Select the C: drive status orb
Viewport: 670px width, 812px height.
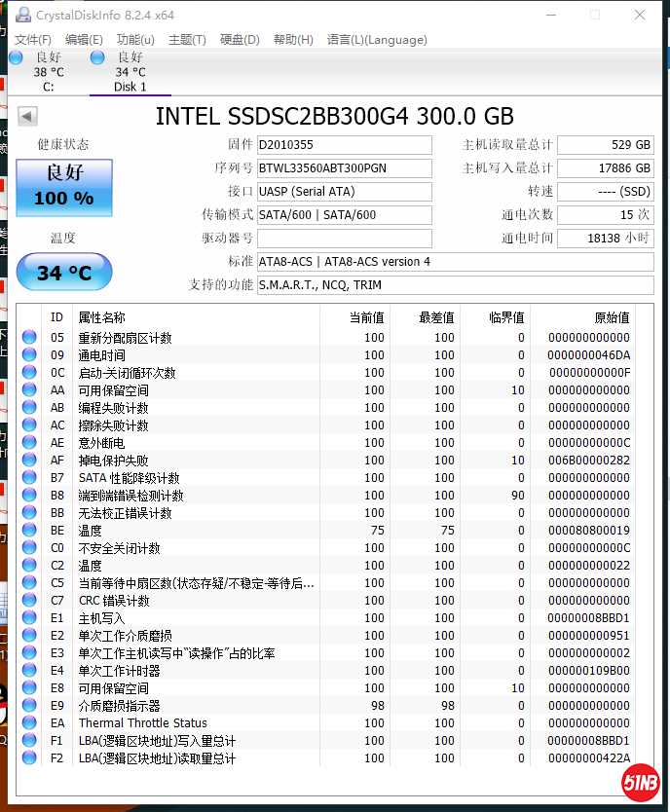[17, 58]
